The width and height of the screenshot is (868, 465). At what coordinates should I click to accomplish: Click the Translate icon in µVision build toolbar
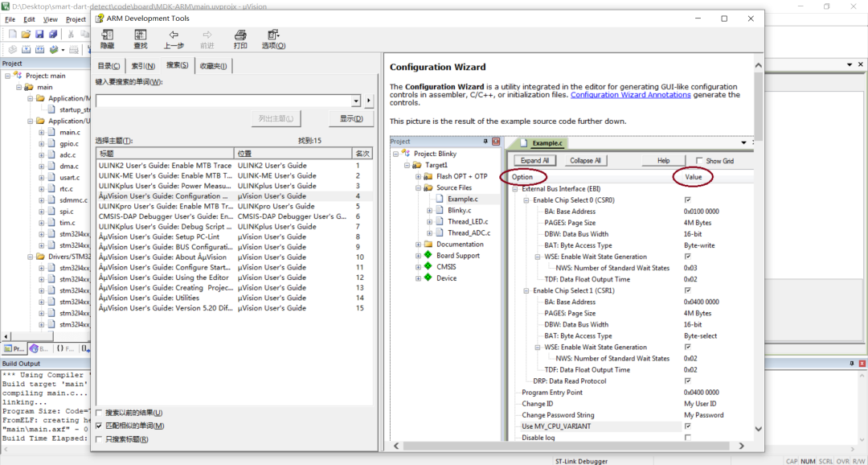[11, 50]
